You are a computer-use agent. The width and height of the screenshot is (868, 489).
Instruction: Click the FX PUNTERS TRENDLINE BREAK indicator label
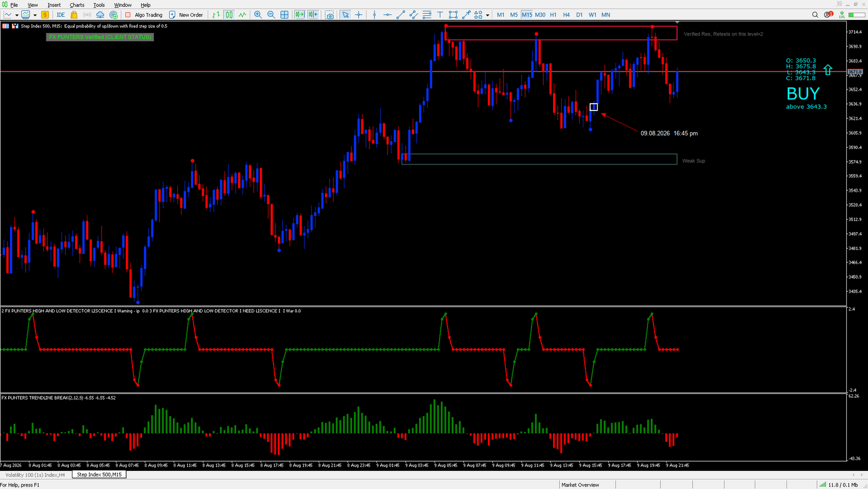(58, 398)
